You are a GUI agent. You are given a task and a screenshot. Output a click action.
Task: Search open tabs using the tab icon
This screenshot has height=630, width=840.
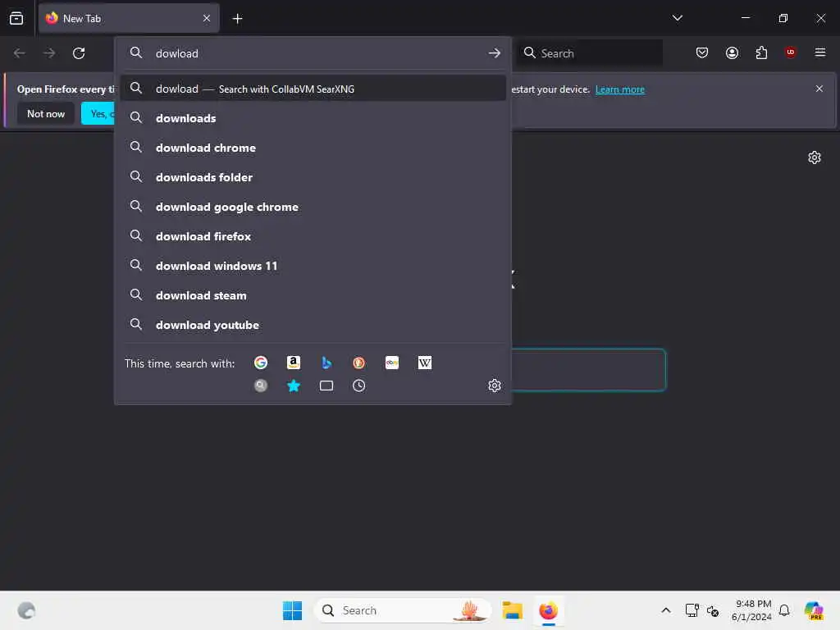click(x=326, y=386)
